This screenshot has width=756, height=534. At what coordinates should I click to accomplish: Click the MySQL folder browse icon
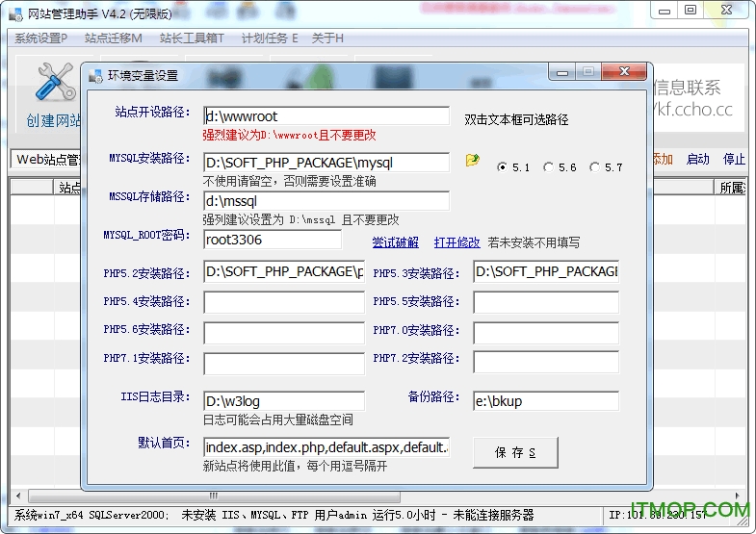click(x=473, y=160)
